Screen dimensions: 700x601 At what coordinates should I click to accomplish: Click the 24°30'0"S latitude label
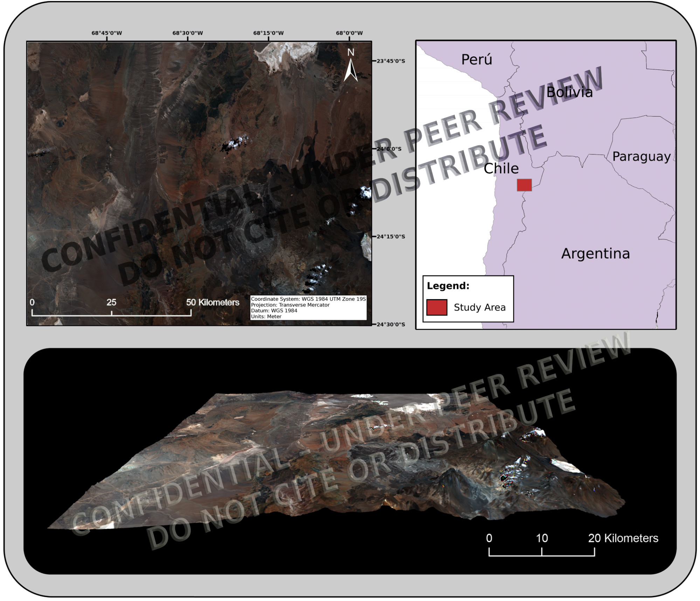390,324
